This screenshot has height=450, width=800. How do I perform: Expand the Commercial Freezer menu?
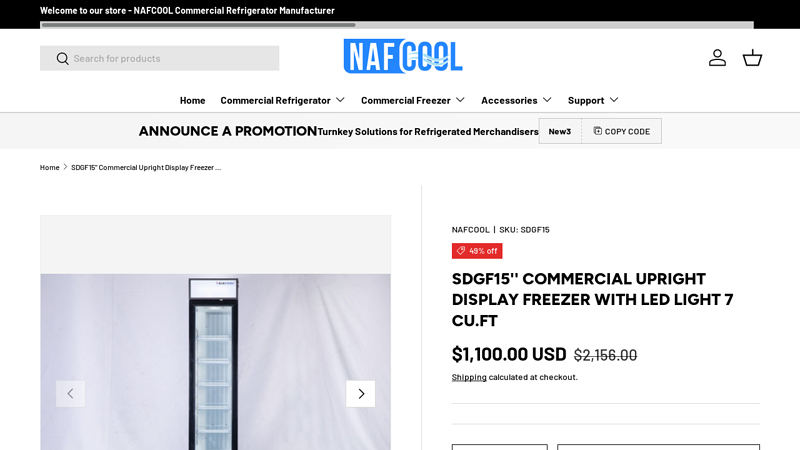coord(413,100)
